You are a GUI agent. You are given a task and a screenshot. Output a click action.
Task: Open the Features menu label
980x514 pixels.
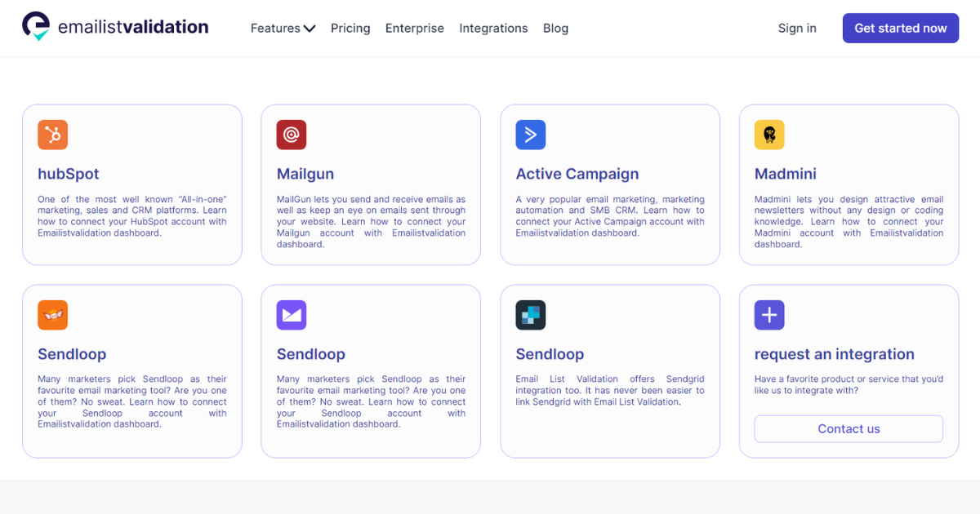point(275,28)
